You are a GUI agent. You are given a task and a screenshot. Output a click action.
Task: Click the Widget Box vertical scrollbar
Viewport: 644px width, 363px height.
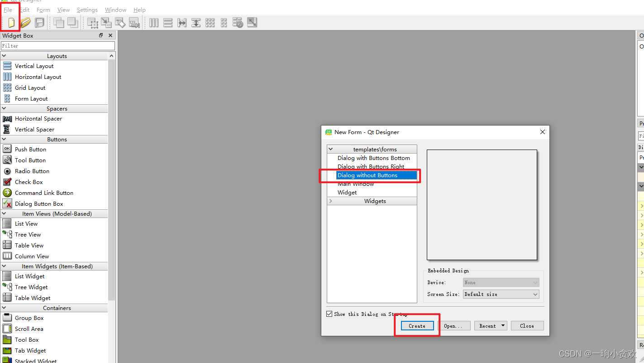[x=112, y=179]
